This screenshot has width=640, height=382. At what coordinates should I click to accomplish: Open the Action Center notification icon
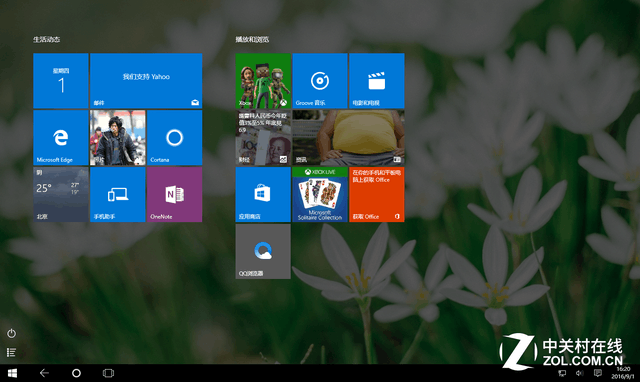click(x=598, y=373)
